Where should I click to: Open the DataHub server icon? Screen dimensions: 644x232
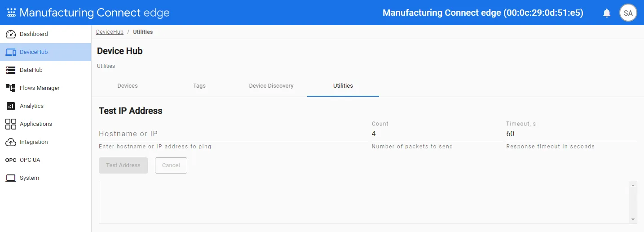[11, 70]
